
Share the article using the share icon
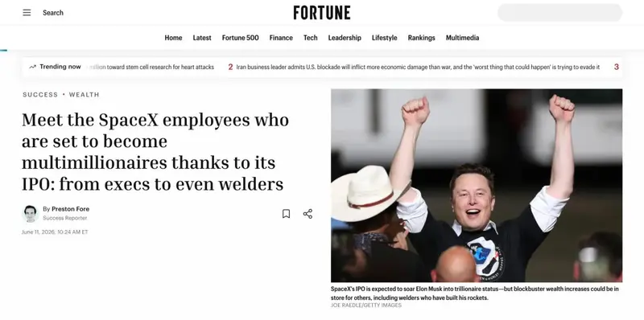(x=308, y=214)
